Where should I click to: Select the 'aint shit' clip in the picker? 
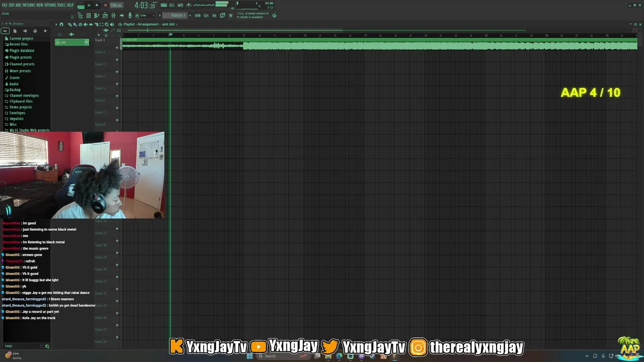[71, 42]
